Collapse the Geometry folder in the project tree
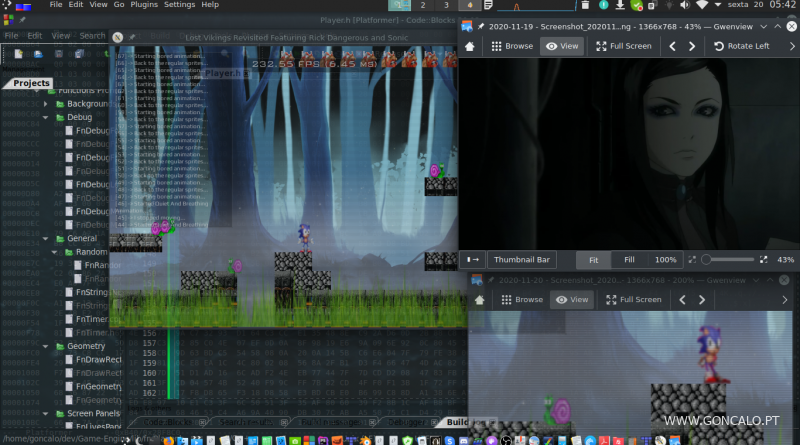The height and width of the screenshot is (445, 800). [45, 346]
